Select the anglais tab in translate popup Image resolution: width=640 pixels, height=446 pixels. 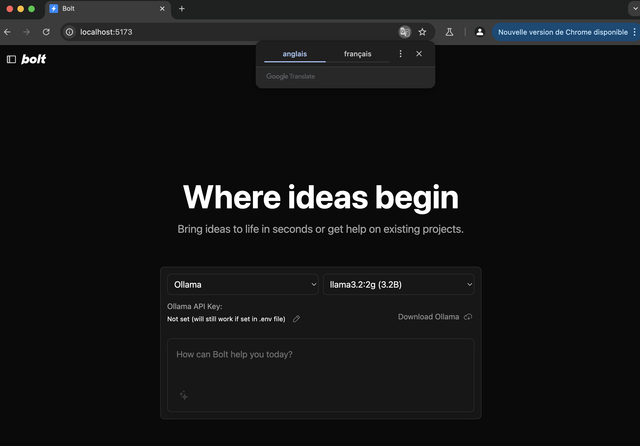click(295, 54)
